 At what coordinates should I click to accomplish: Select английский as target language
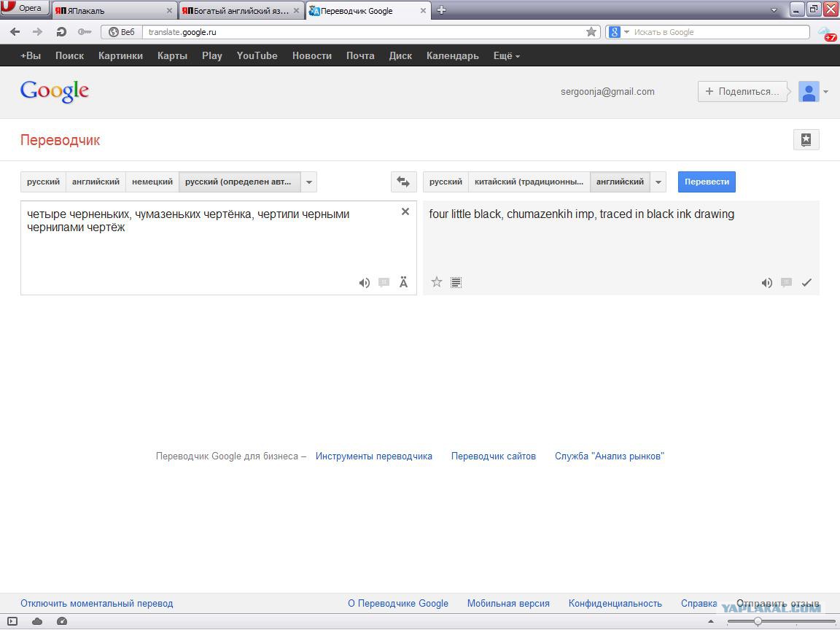point(620,182)
